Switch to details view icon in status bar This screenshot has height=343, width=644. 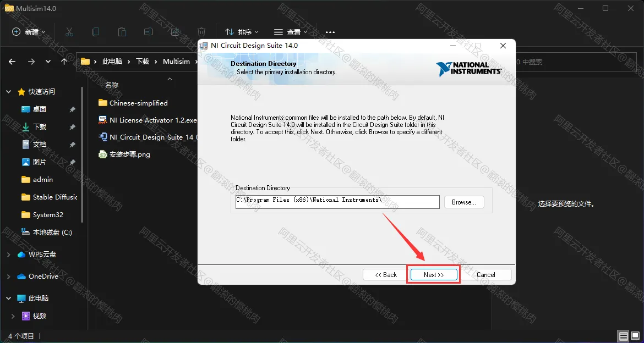(x=624, y=336)
